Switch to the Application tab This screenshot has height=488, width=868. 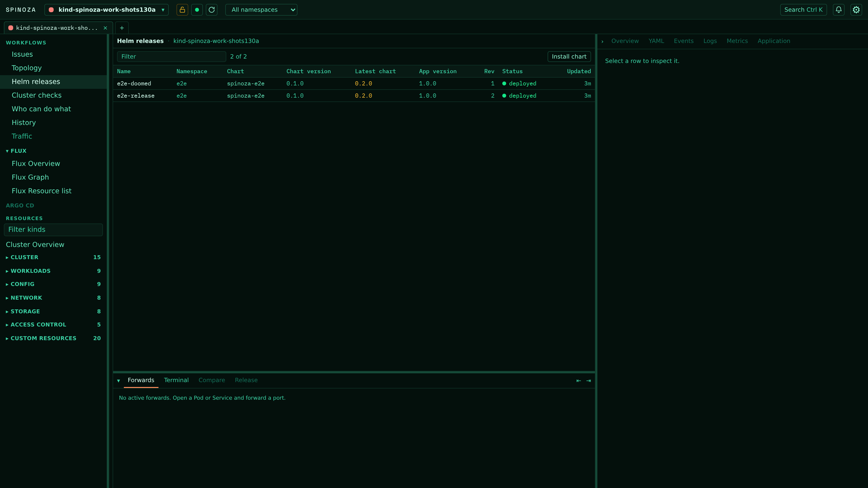pos(774,41)
